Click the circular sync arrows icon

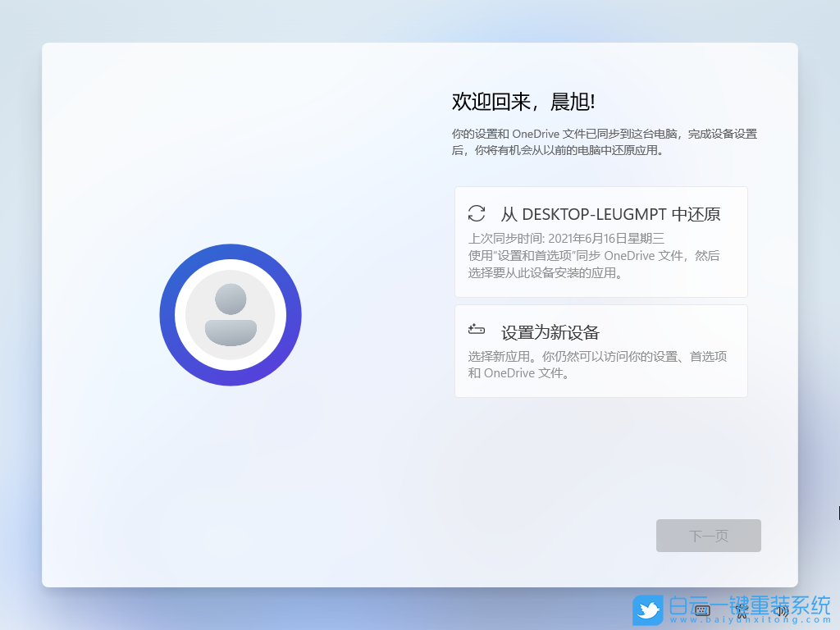(x=477, y=213)
